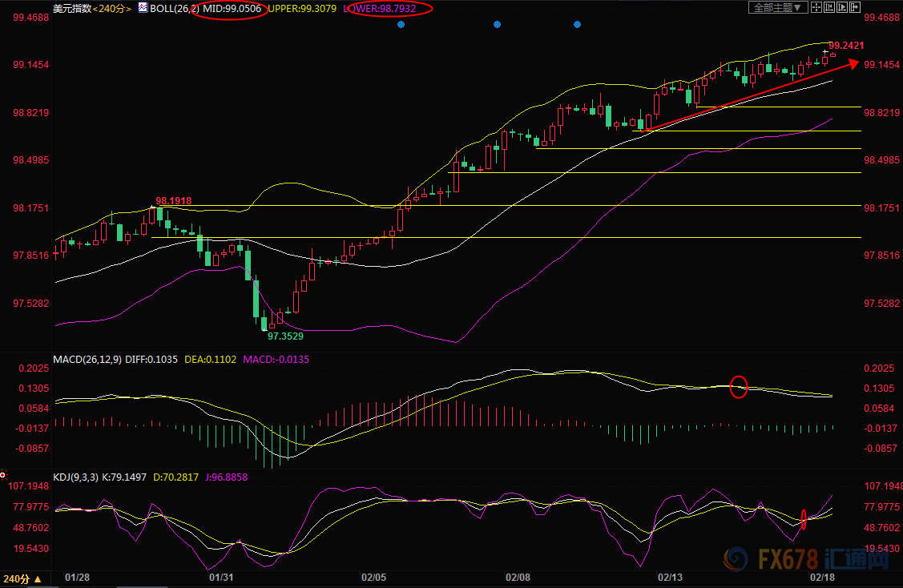The height and width of the screenshot is (588, 903).
Task: Click the 02/13 date on time axis
Action: pyautogui.click(x=670, y=577)
